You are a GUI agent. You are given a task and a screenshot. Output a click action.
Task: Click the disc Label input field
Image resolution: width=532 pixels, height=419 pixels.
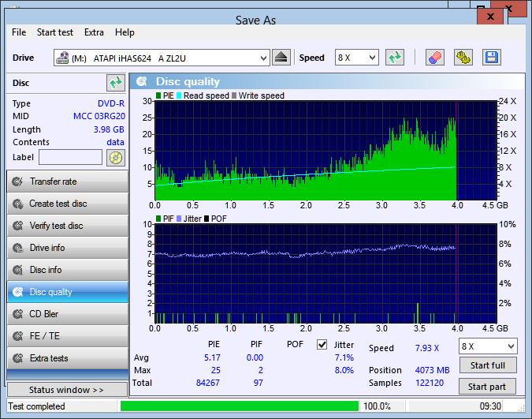click(70, 157)
